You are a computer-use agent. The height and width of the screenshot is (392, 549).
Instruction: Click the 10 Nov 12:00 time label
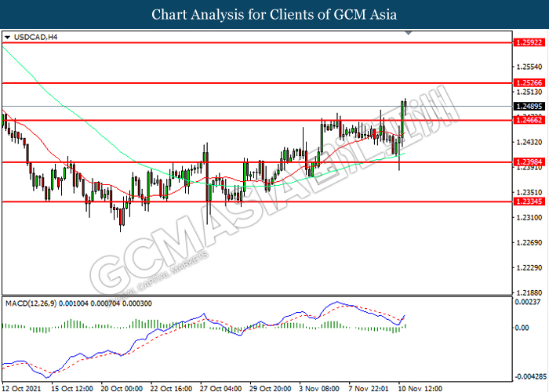point(420,388)
